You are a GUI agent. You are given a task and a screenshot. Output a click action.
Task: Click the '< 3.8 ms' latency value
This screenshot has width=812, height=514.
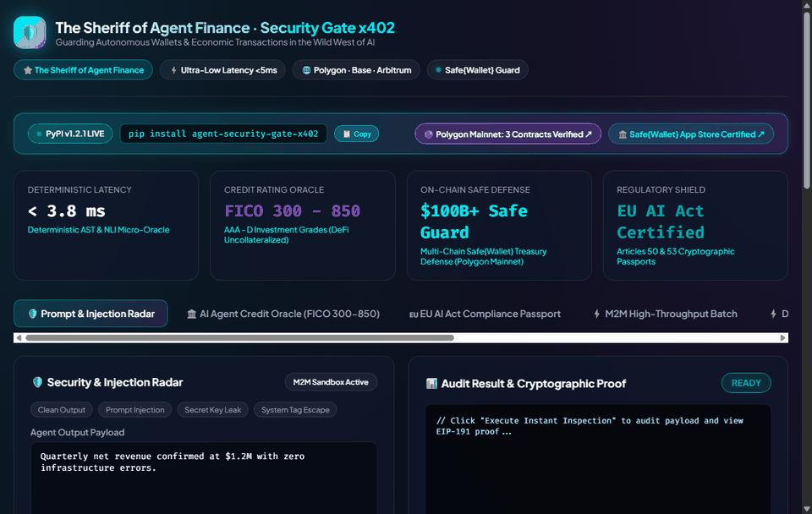66,211
